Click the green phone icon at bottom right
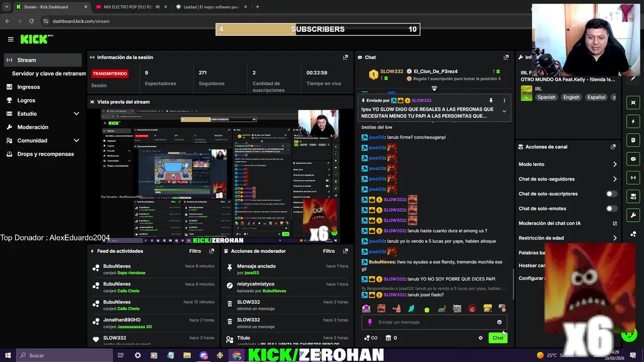Screen dimensions: 644x362 click(x=629, y=334)
